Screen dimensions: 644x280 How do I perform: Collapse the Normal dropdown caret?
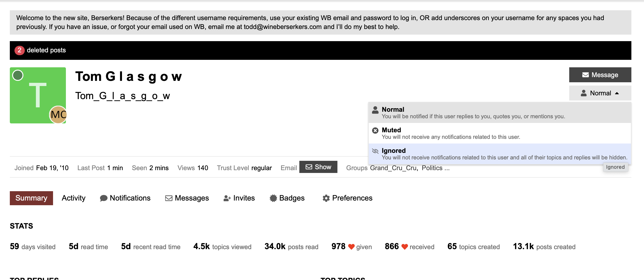[617, 93]
